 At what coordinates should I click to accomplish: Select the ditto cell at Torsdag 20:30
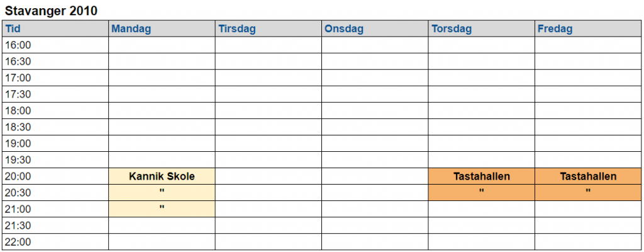click(481, 192)
